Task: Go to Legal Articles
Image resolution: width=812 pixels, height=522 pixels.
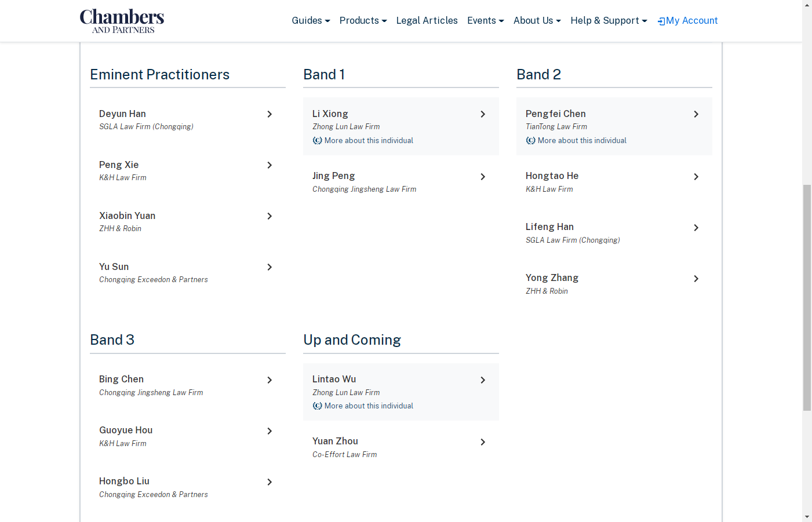Action: (x=427, y=20)
